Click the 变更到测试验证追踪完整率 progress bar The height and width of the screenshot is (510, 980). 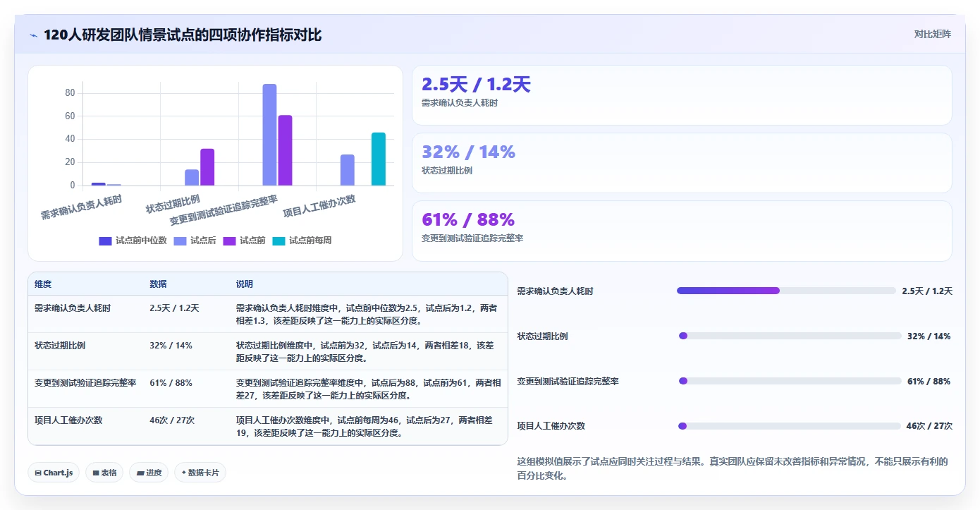[x=790, y=381]
